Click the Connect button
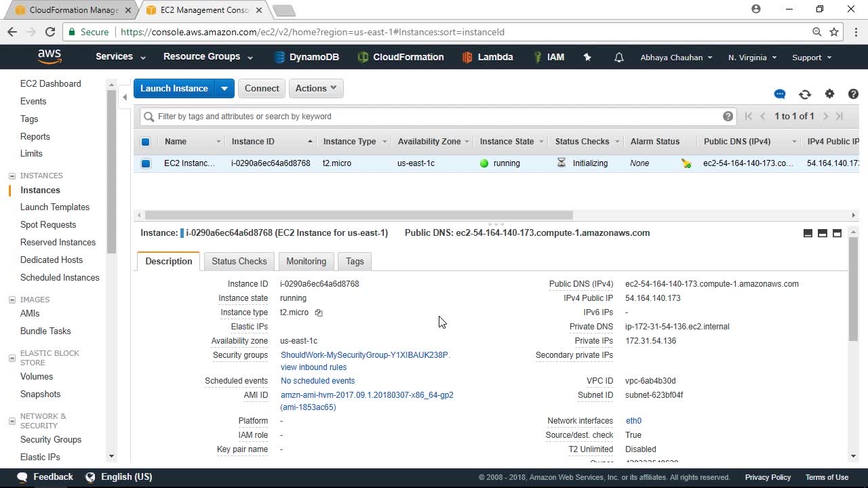Screen dimensions: 868x488 (262, 88)
